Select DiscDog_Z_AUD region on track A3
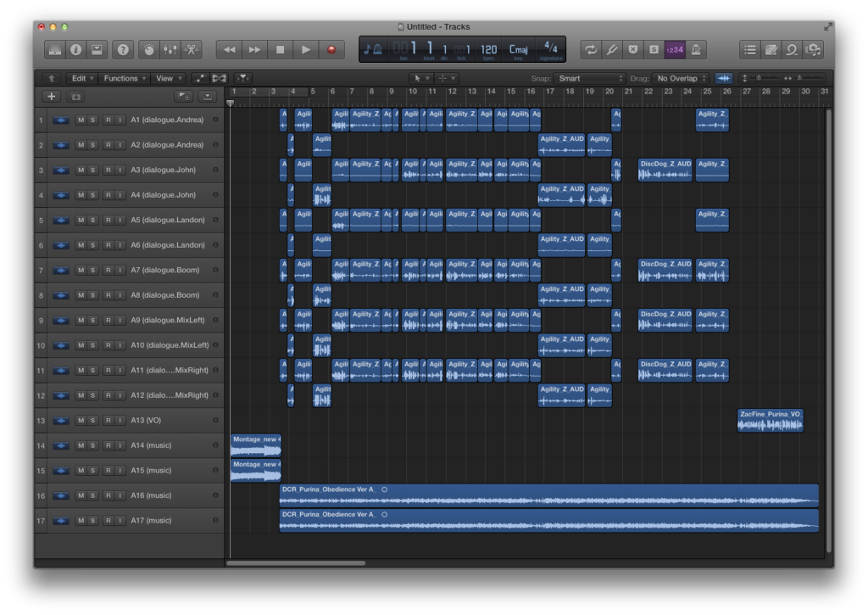The width and height of the screenshot is (868, 615). click(x=665, y=171)
